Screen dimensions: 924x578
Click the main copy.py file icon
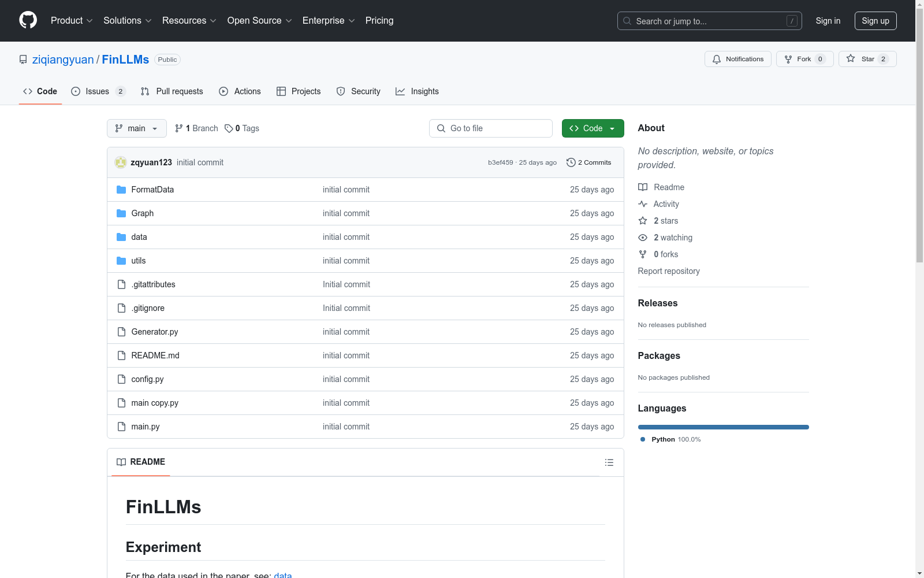click(x=121, y=403)
